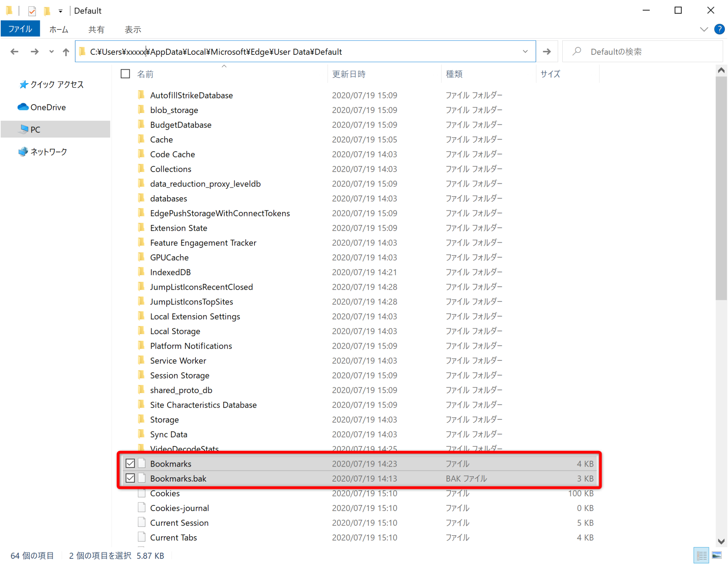Switch to the 表示 ribbon tab
Viewport: 728px width, 564px height.
(132, 29)
